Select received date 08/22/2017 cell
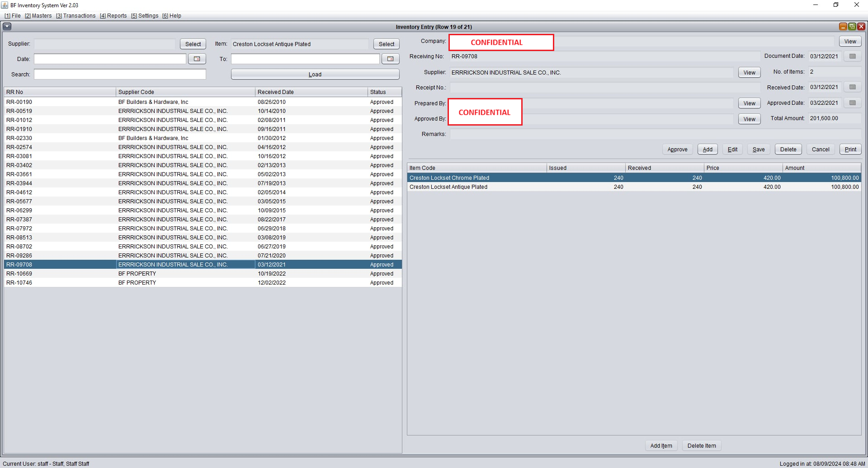Image resolution: width=868 pixels, height=468 pixels. coord(311,220)
